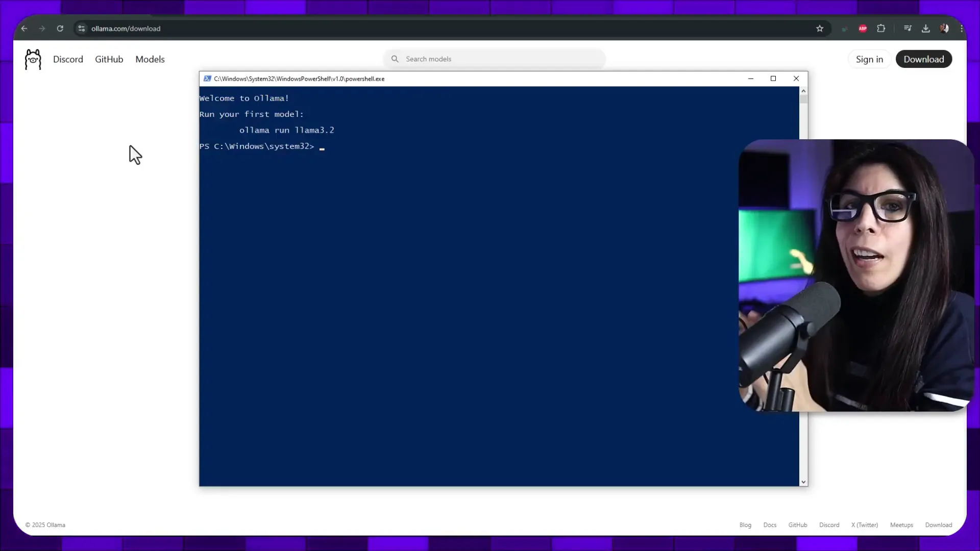The height and width of the screenshot is (551, 980).
Task: Click the browser bookmark star icon
Action: (820, 28)
